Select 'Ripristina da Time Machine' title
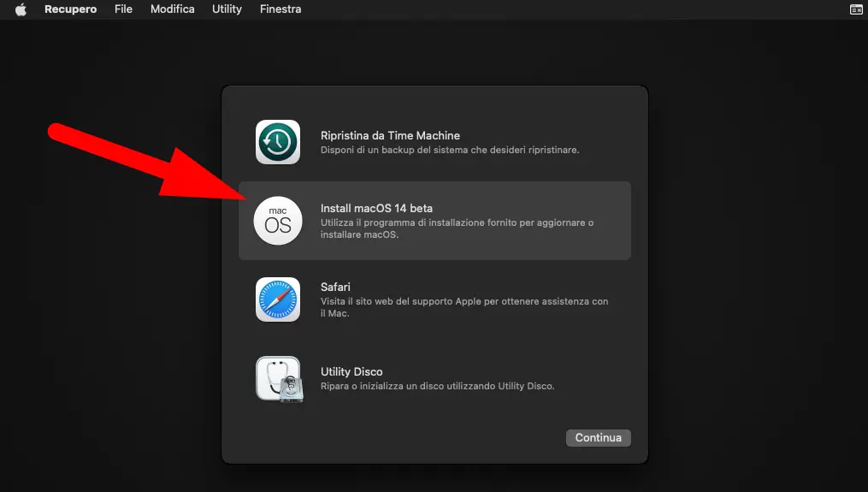The width and height of the screenshot is (868, 492). (390, 136)
